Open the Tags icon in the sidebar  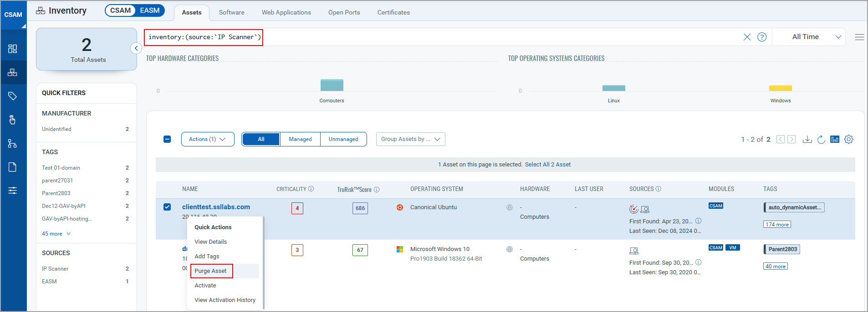13,96
